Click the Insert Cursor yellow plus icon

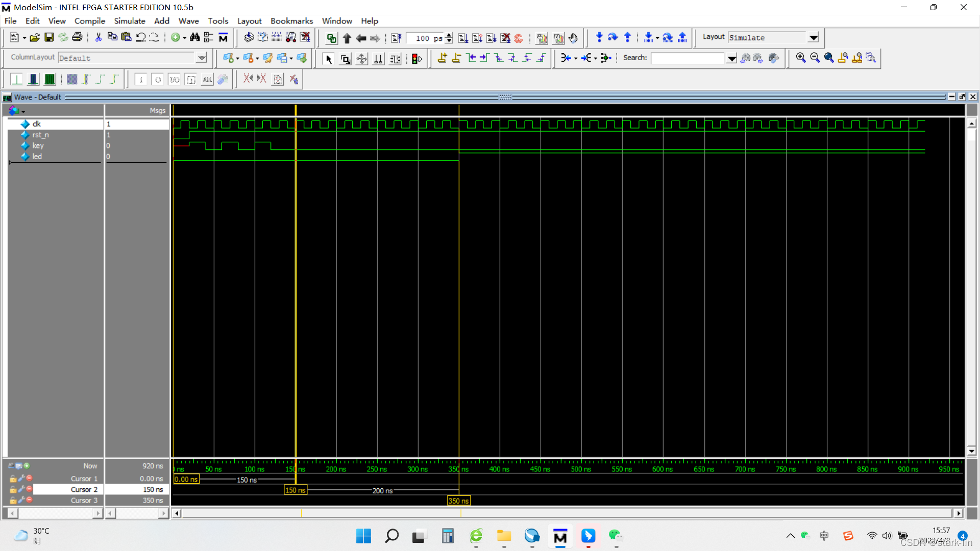(x=443, y=58)
